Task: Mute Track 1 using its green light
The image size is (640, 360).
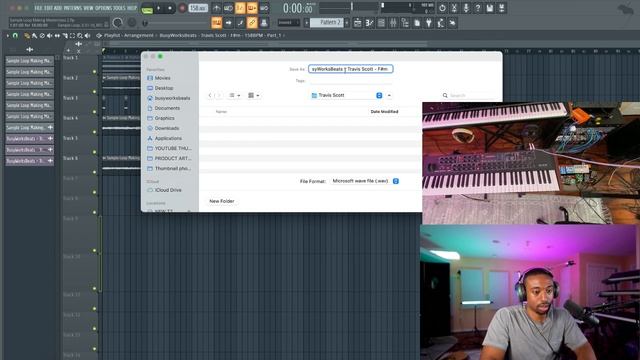Action: point(94,72)
